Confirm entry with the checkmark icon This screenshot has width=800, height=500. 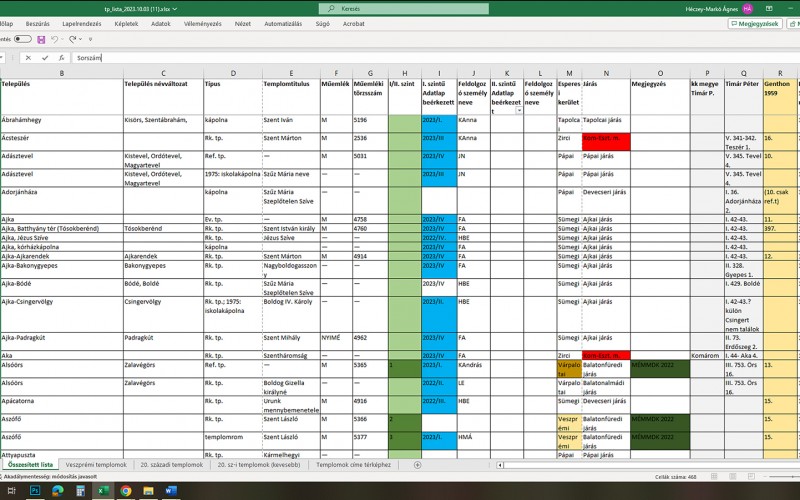45,58
